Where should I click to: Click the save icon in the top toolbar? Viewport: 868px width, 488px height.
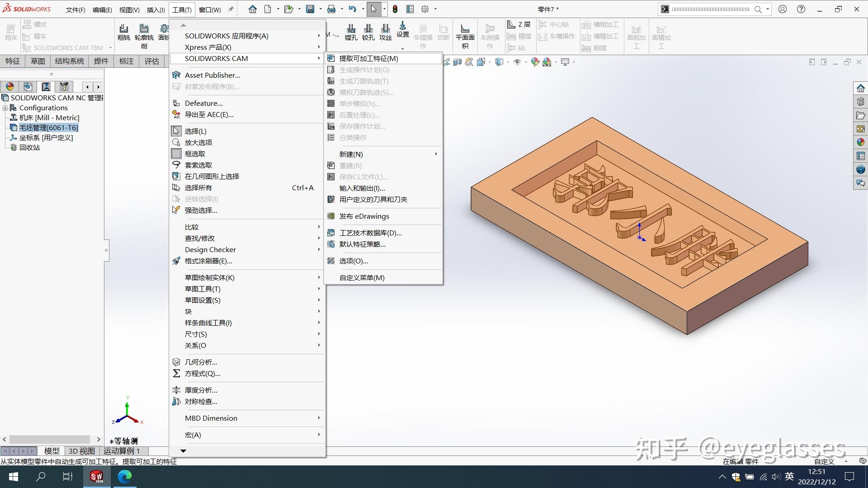tap(310, 9)
